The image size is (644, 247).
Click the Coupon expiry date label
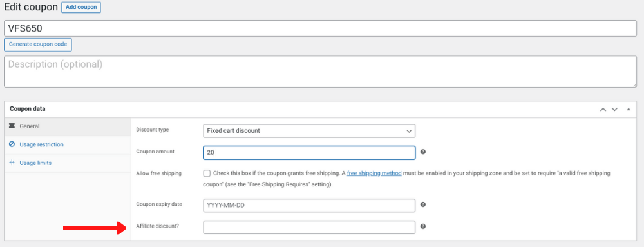159,204
